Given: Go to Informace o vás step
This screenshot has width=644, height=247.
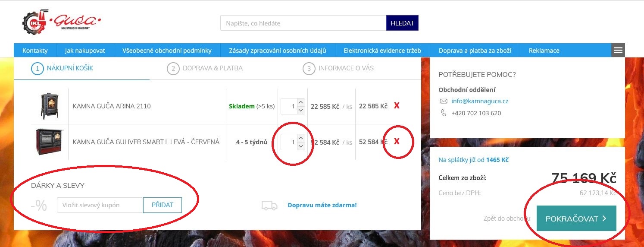Looking at the screenshot, I should tap(338, 68).
